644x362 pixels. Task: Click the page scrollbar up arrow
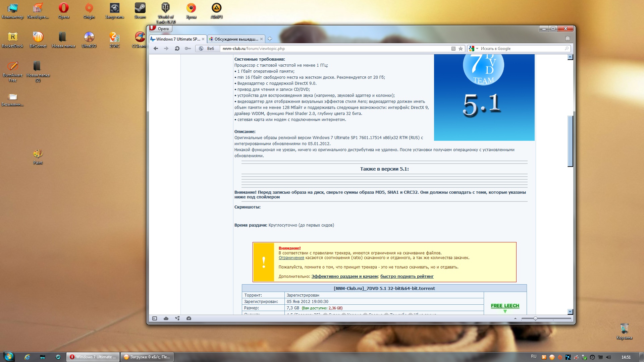tap(570, 57)
